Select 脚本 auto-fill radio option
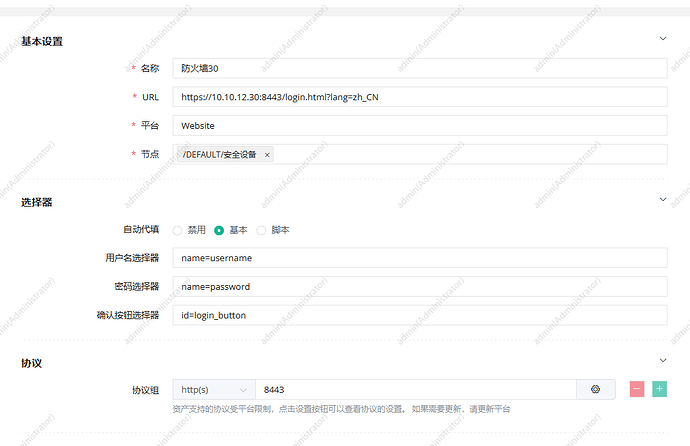Viewport: 690px width, 446px height. (261, 230)
